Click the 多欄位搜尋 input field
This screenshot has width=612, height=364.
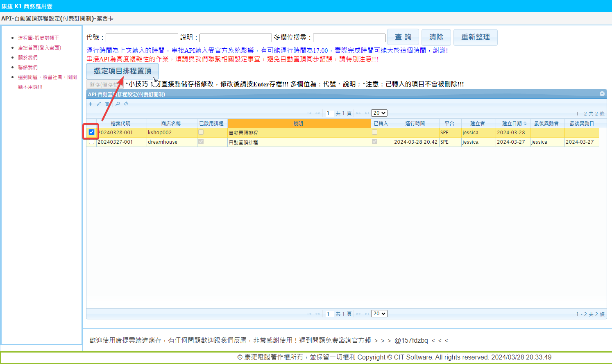pyautogui.click(x=349, y=38)
